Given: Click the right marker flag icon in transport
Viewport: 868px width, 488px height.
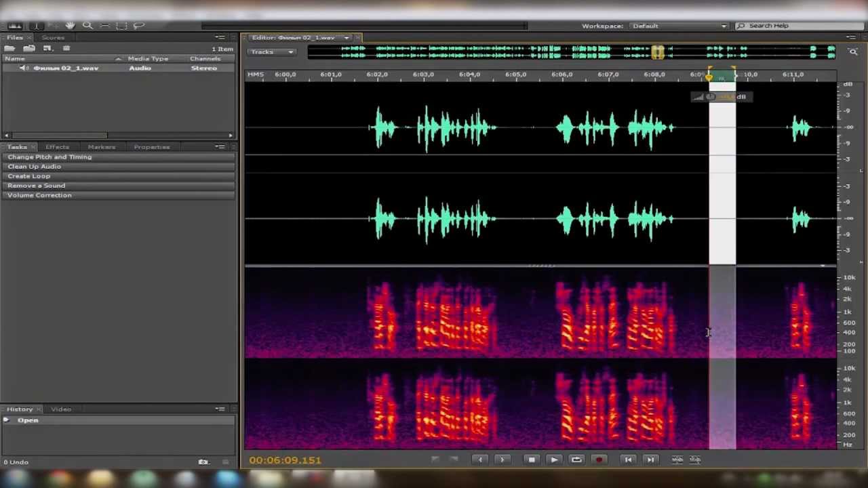Looking at the screenshot, I should (454, 460).
